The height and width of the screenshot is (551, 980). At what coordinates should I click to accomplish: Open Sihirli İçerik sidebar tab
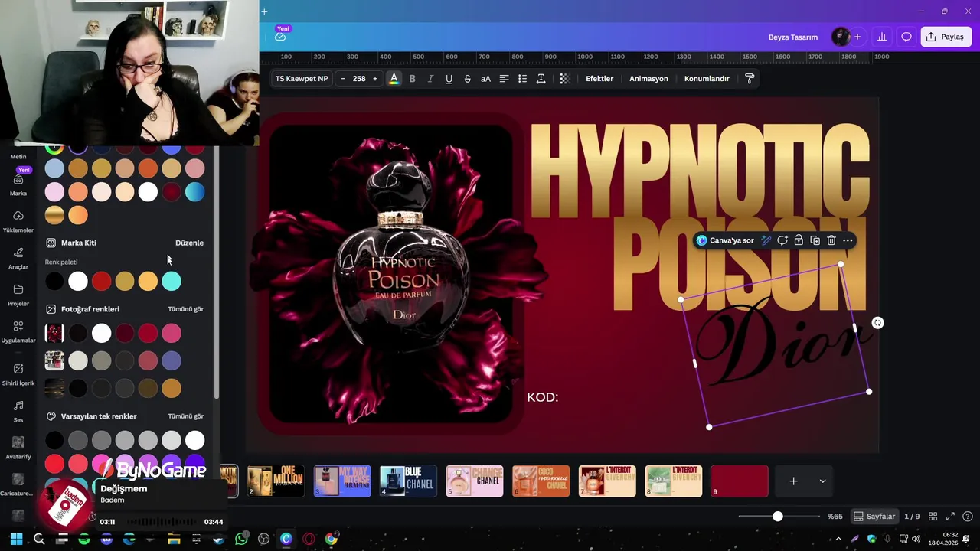coord(18,374)
